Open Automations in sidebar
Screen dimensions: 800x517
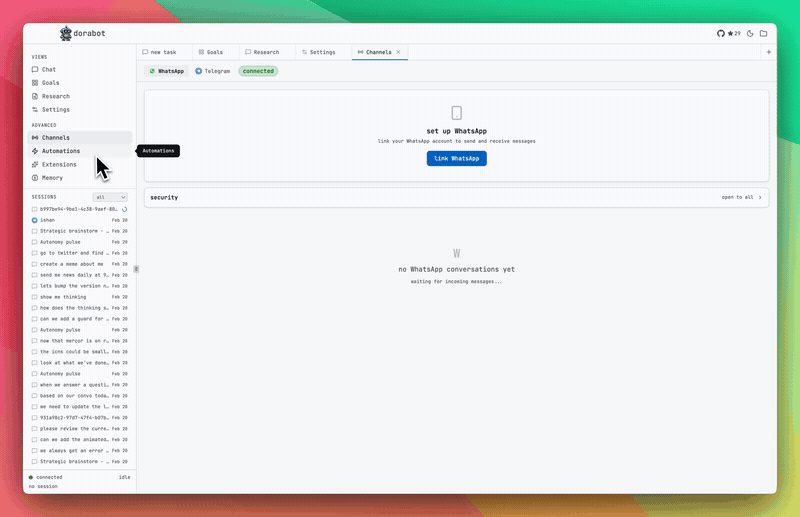(x=80, y=151)
